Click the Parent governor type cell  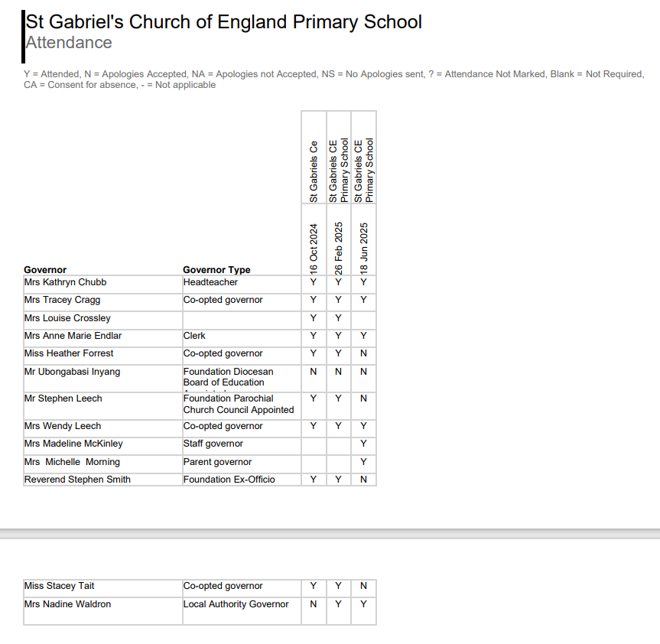pyautogui.click(x=217, y=462)
